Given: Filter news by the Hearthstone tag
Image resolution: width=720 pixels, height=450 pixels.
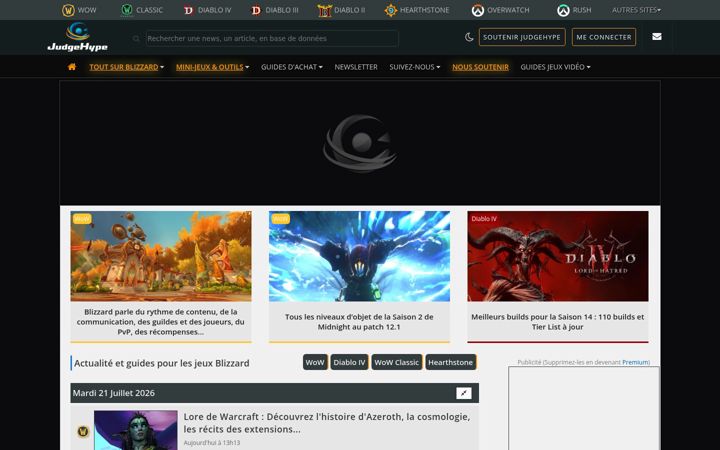Looking at the screenshot, I should [x=450, y=362].
